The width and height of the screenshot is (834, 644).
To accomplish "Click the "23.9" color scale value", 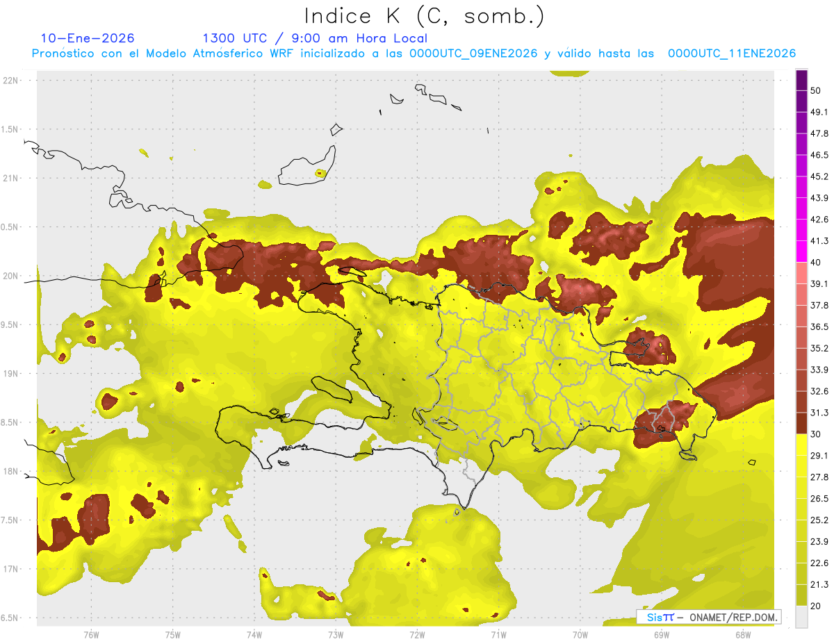I will point(819,541).
